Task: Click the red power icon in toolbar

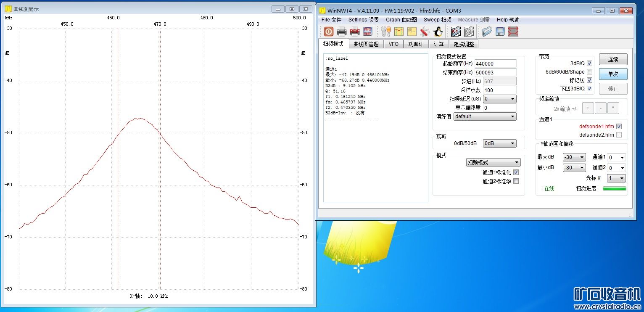Action: [x=328, y=32]
